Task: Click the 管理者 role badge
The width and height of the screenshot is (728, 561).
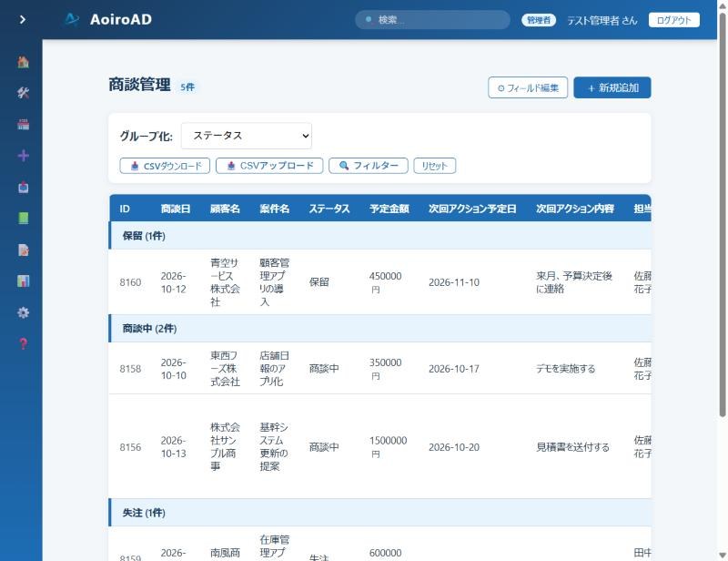Action: tap(539, 20)
